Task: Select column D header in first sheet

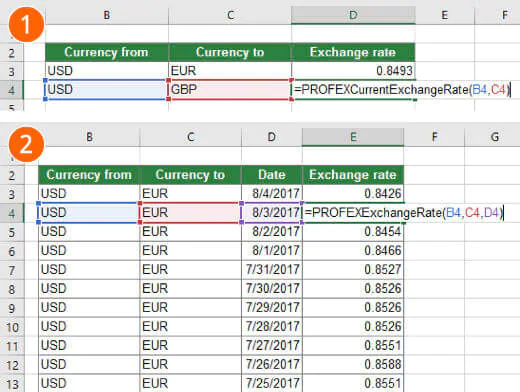Action: (x=353, y=15)
